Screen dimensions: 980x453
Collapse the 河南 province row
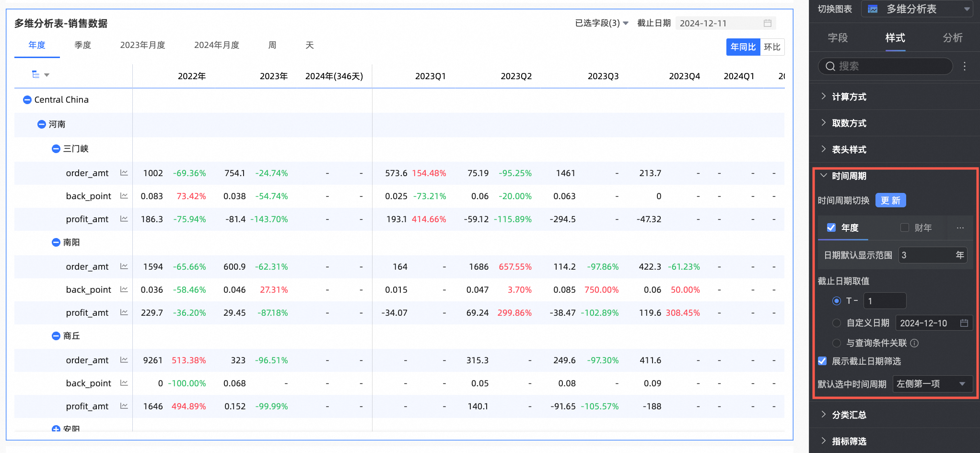coord(42,124)
